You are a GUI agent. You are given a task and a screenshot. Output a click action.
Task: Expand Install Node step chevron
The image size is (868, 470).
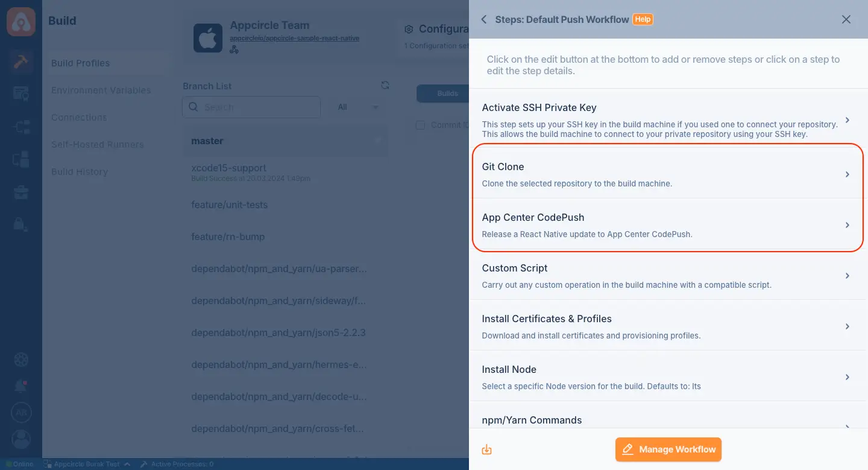[847, 377]
